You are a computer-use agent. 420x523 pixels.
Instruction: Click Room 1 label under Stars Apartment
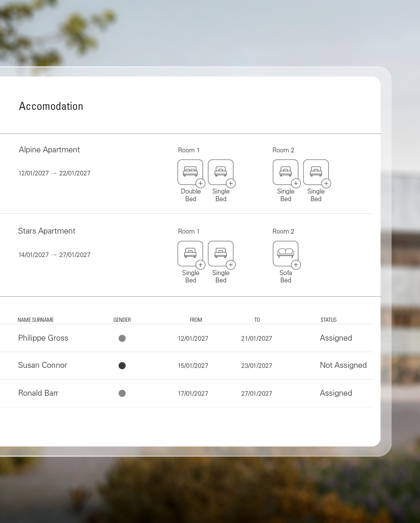click(189, 232)
